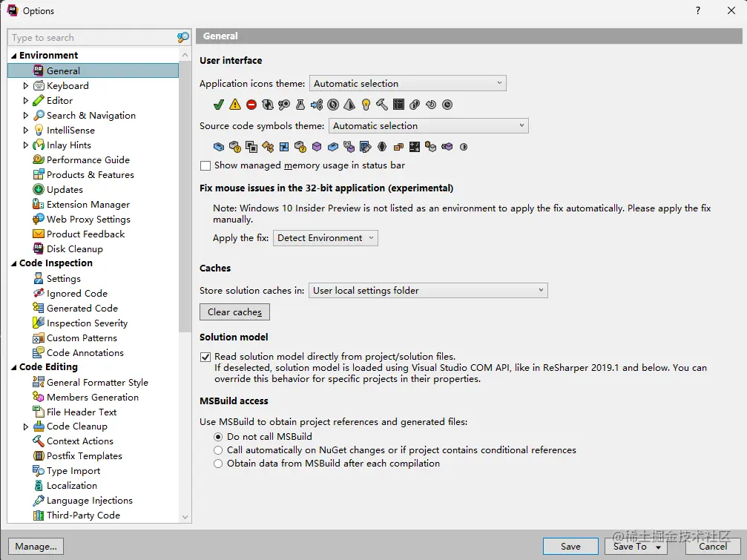Screen dimensions: 747x560
Task: Open Third-Party Code page
Action: point(83,515)
